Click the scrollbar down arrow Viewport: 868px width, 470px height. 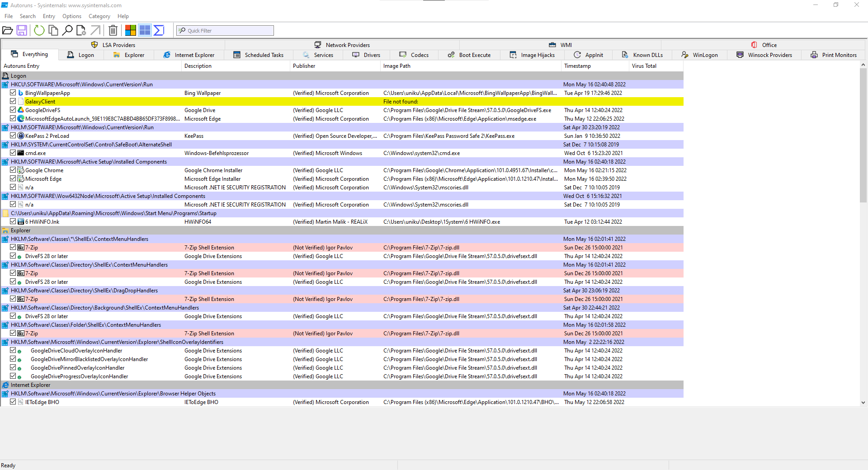[863, 402]
